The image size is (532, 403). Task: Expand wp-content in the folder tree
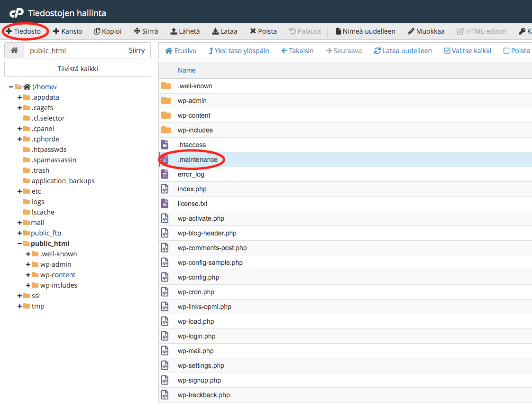tap(28, 275)
